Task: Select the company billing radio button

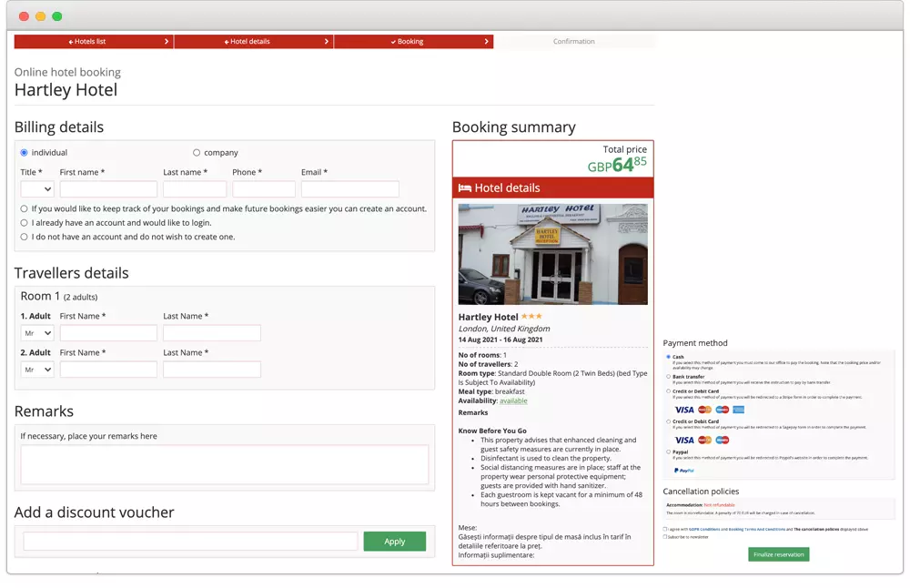Action: (x=197, y=153)
